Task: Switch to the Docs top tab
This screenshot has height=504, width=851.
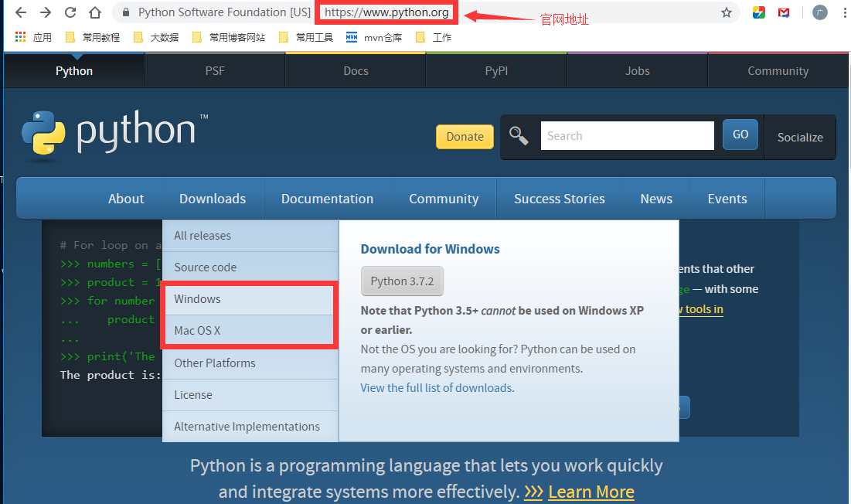Action: pyautogui.click(x=356, y=70)
